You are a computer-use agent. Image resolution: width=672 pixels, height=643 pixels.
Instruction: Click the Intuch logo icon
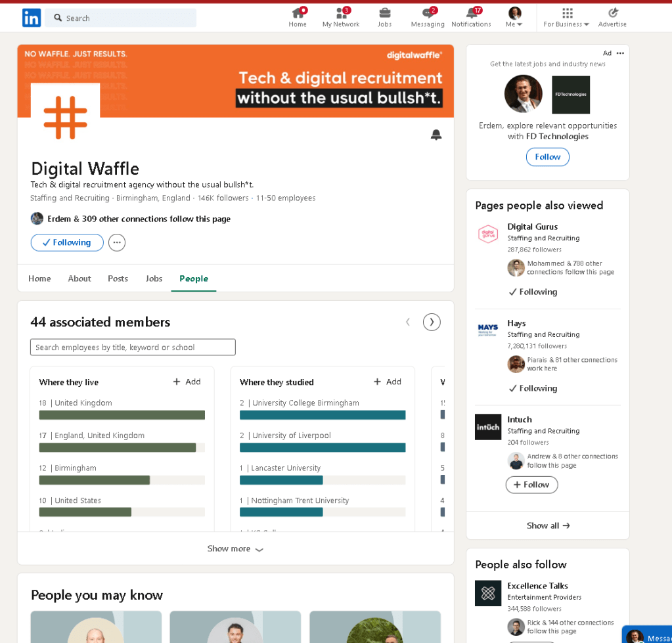pos(487,427)
